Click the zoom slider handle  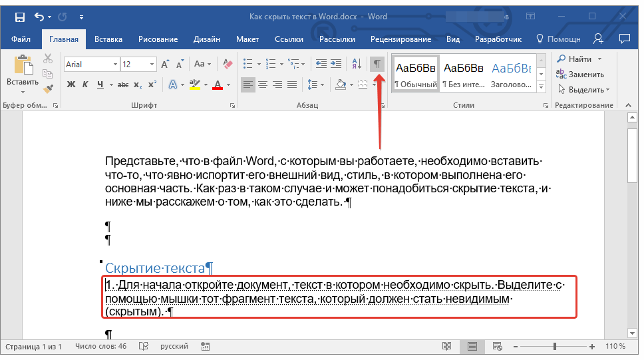(x=555, y=347)
